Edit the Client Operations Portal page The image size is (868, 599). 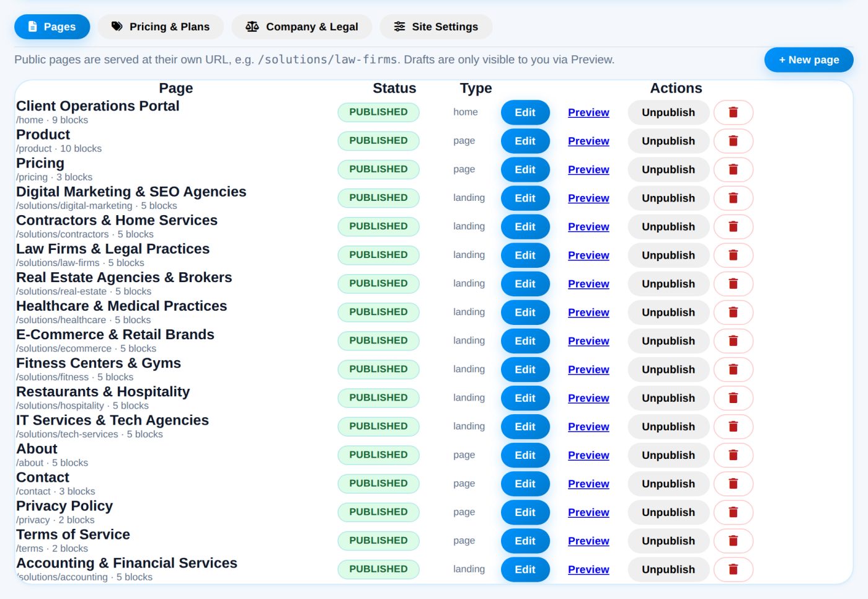coord(525,112)
